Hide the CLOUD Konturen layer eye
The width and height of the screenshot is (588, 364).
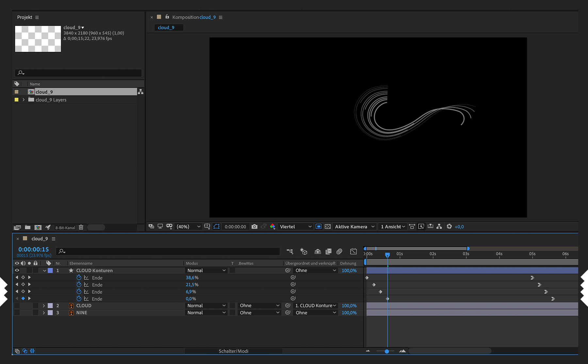17,270
